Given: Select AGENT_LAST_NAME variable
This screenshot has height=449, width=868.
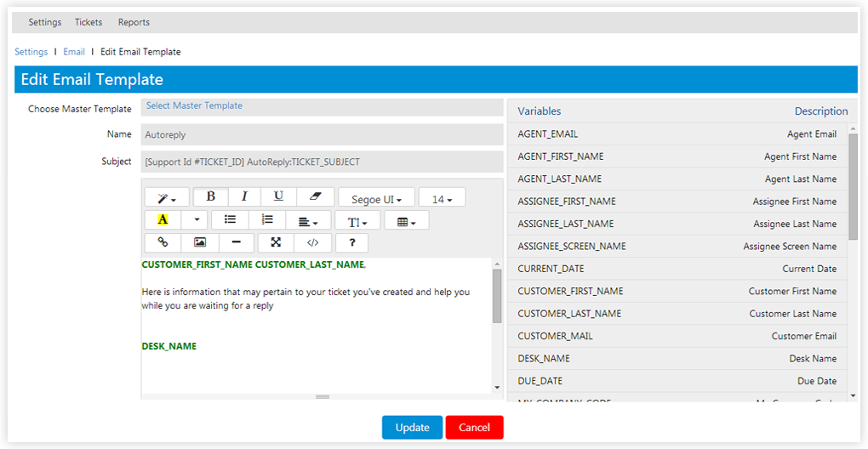Looking at the screenshot, I should click(x=677, y=179).
